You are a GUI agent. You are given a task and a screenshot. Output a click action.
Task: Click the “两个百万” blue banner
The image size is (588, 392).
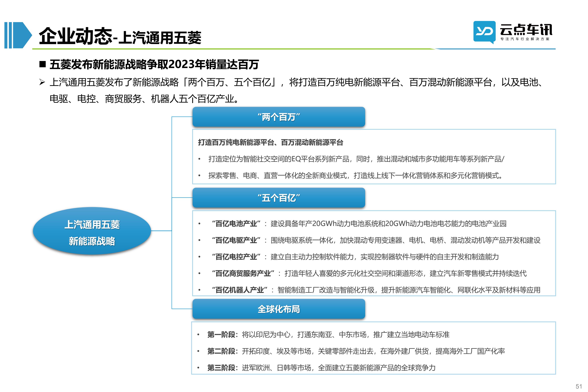[279, 117]
